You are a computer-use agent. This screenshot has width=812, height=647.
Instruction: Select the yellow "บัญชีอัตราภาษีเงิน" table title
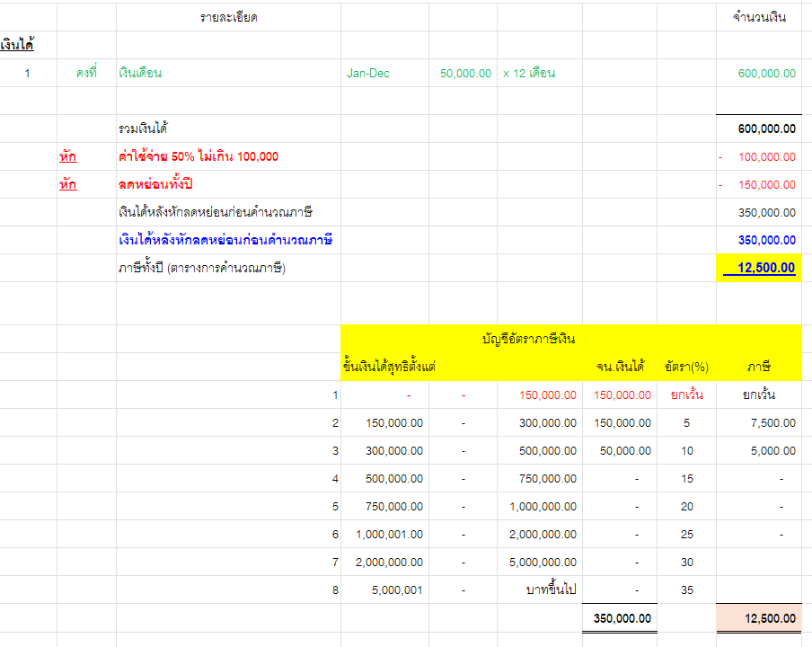point(528,339)
